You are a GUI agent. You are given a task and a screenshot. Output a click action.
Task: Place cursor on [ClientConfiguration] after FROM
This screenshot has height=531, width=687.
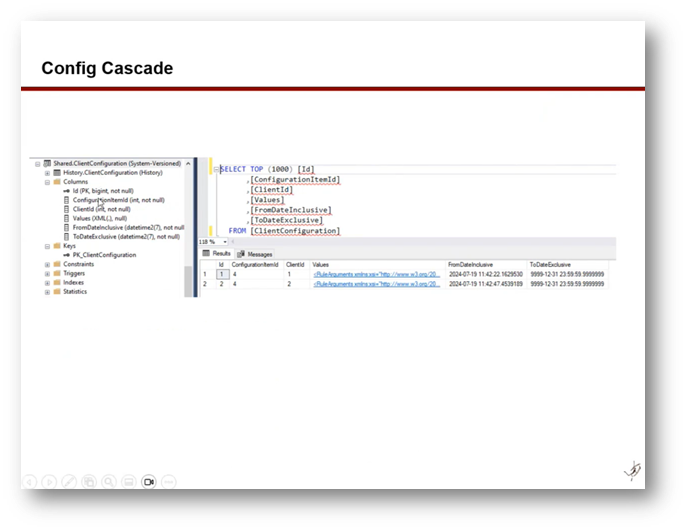295,231
